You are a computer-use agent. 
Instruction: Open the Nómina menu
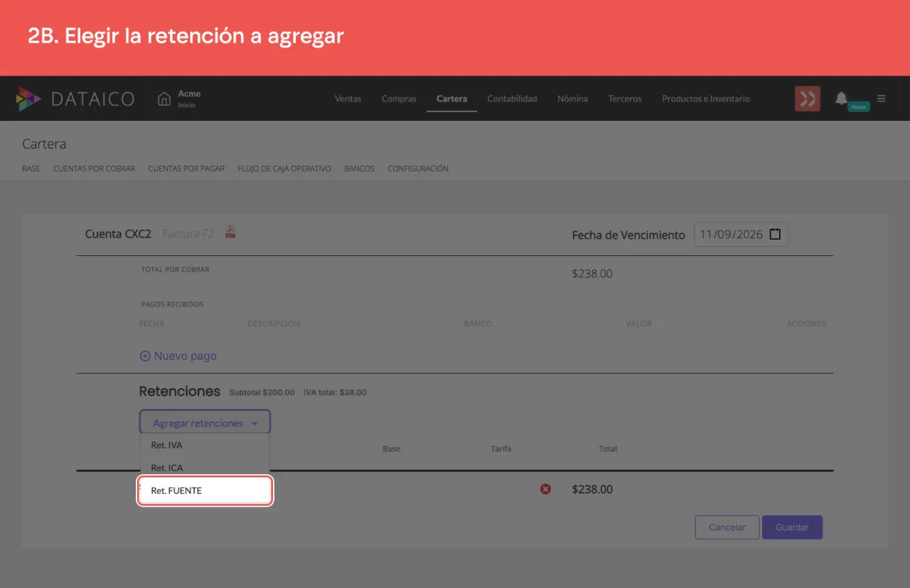pyautogui.click(x=572, y=99)
